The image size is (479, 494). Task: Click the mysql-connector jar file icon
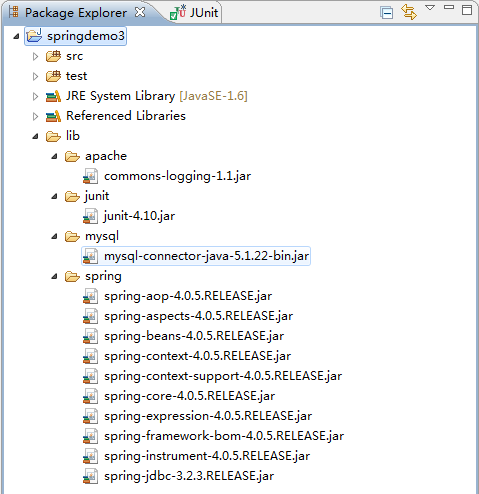point(90,256)
